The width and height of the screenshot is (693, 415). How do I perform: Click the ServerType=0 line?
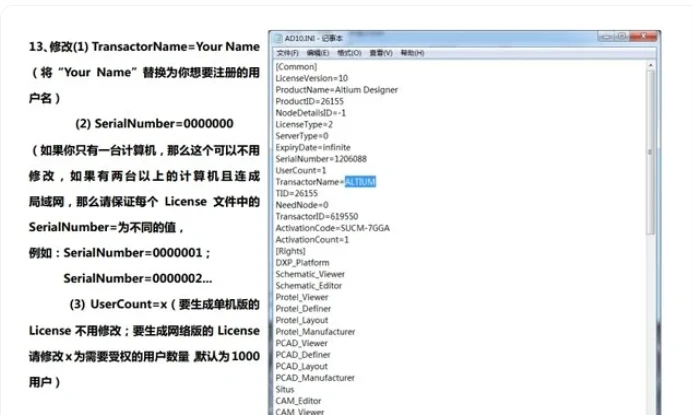tap(302, 136)
